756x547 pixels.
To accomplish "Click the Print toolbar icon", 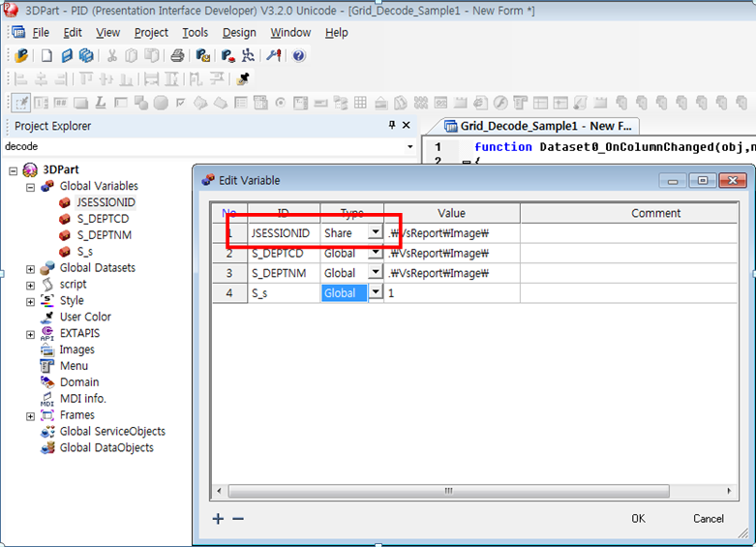I will (177, 56).
